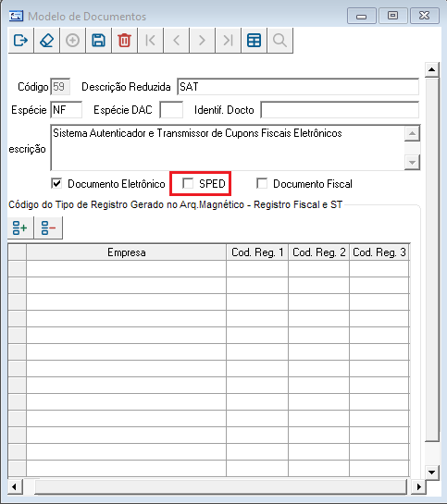Click the first empty Empresa grid cell
This screenshot has height=504, width=447.
tap(127, 269)
